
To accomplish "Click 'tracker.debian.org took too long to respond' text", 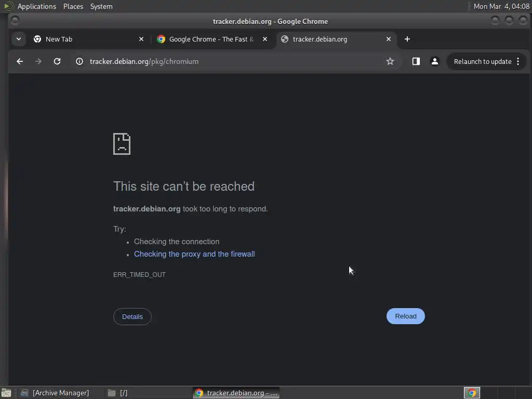I will point(190,209).
